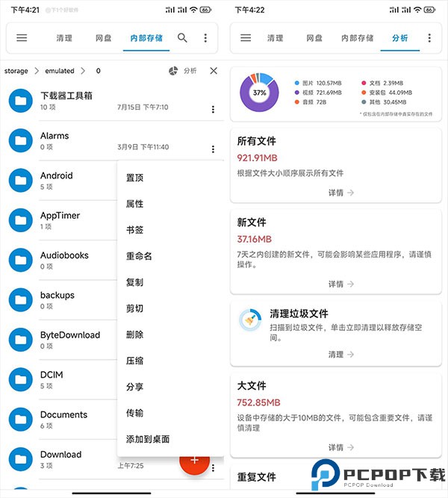Open 详情 link under 所有文件
Image resolution: width=448 pixels, height=498 pixels.
(x=341, y=193)
